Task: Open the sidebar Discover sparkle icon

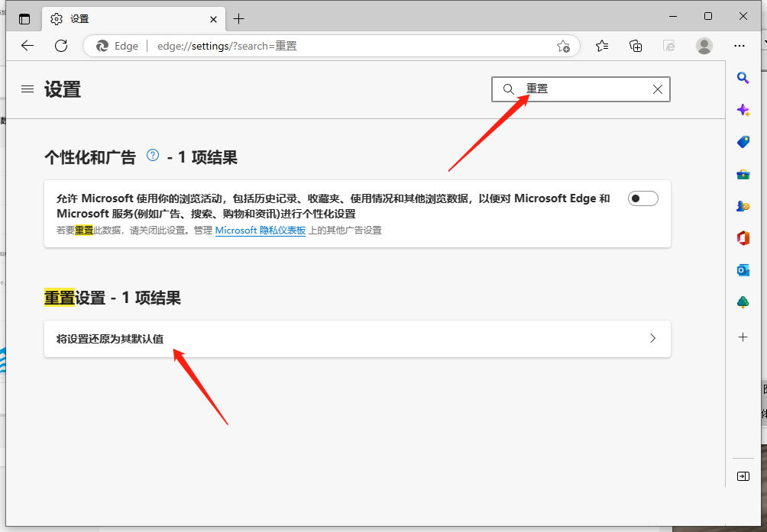Action: pos(743,110)
